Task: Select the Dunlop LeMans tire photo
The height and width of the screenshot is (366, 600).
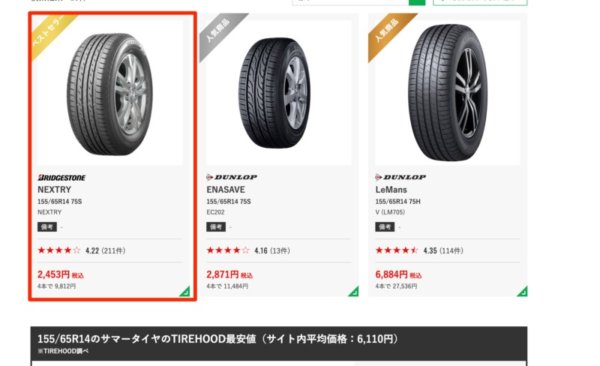Action: [x=447, y=93]
